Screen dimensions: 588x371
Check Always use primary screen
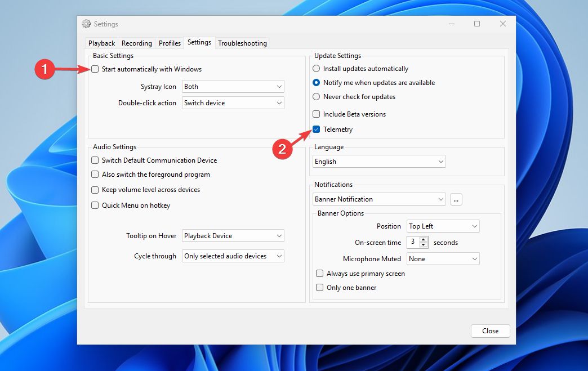coord(319,273)
